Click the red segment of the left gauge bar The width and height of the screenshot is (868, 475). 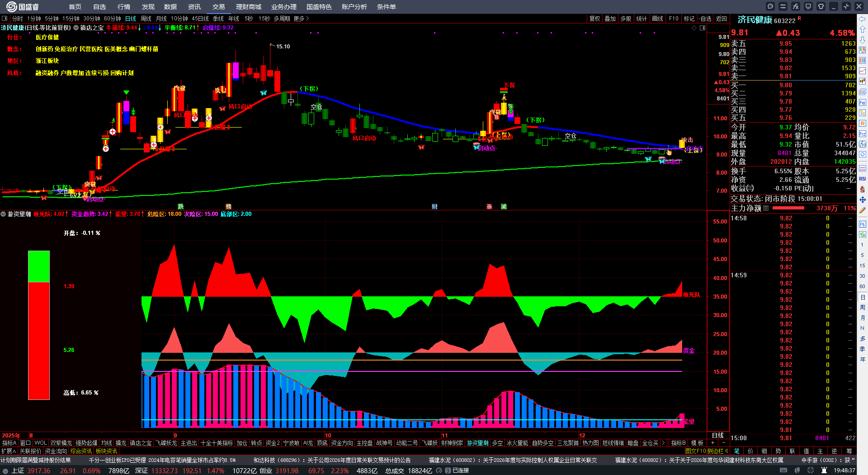point(39,341)
